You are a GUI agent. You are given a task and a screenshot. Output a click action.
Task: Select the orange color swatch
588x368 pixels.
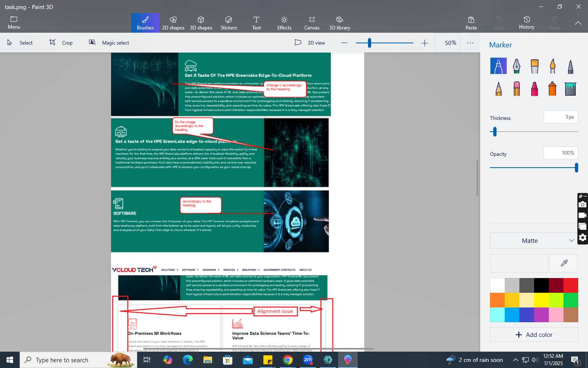(497, 300)
